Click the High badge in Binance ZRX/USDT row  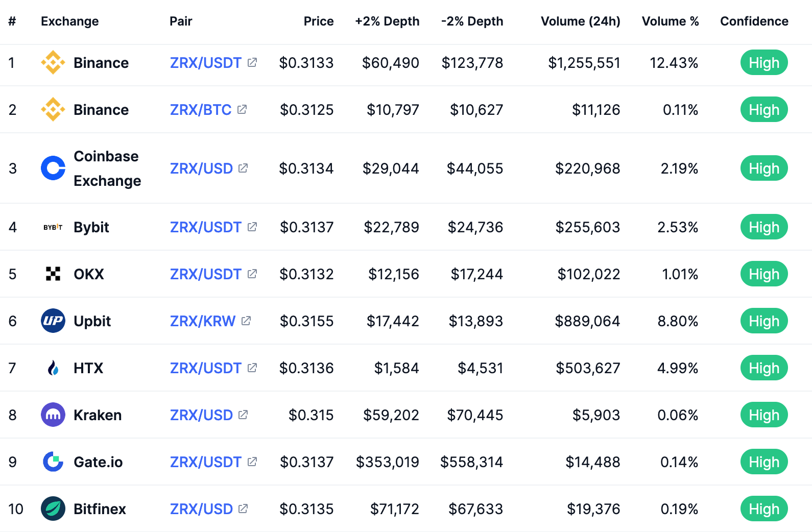point(764,62)
